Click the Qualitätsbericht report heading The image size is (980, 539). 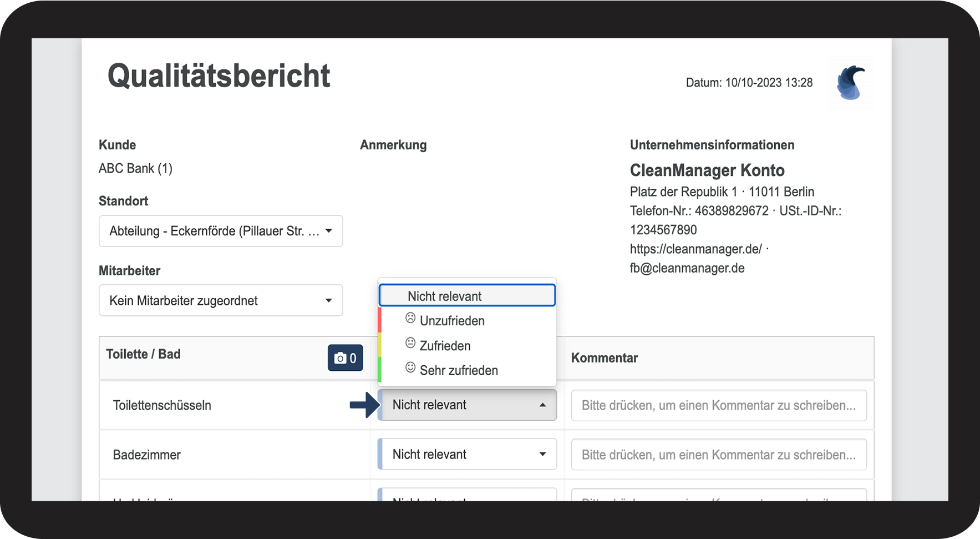pyautogui.click(x=219, y=76)
